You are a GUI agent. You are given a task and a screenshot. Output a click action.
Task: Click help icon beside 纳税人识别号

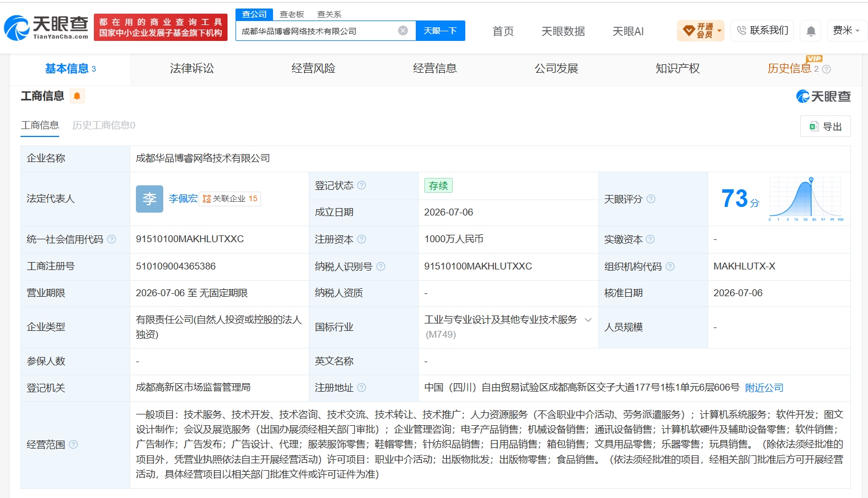point(381,266)
